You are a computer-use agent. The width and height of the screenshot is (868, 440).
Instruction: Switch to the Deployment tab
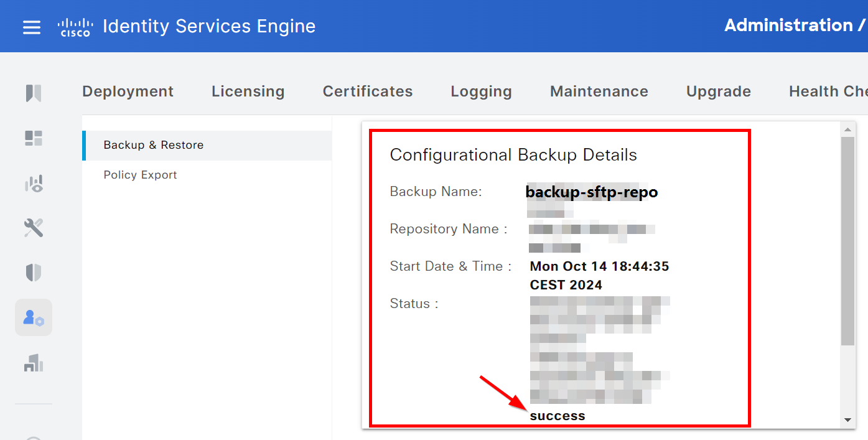(x=128, y=91)
